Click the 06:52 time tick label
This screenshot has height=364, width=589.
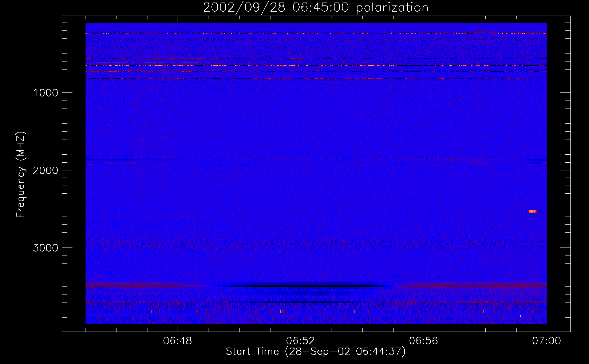301,341
